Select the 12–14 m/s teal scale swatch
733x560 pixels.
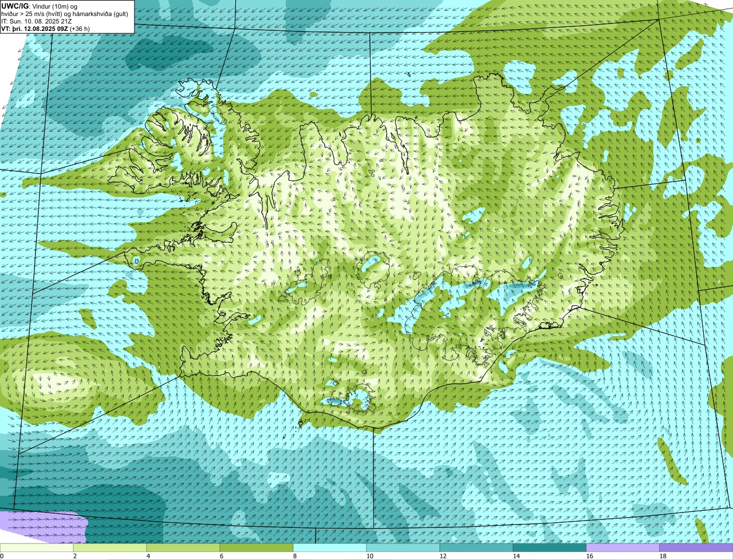[476, 547]
